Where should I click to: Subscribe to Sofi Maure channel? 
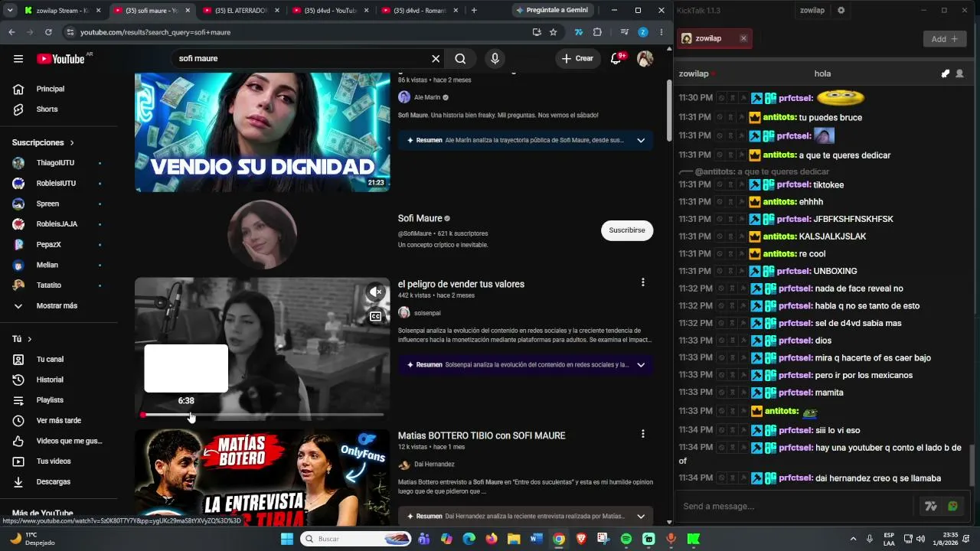coord(627,230)
